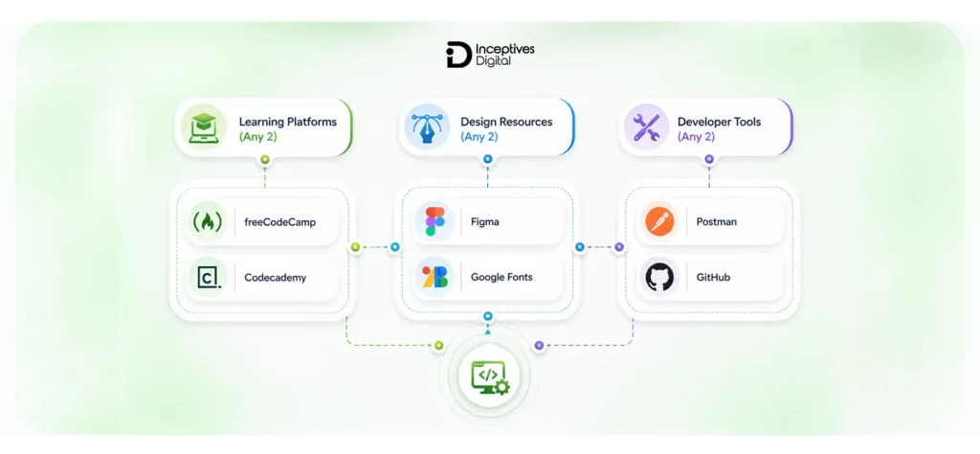Click the Figma logo icon
Screen dimensions: 980x454
tap(435, 221)
